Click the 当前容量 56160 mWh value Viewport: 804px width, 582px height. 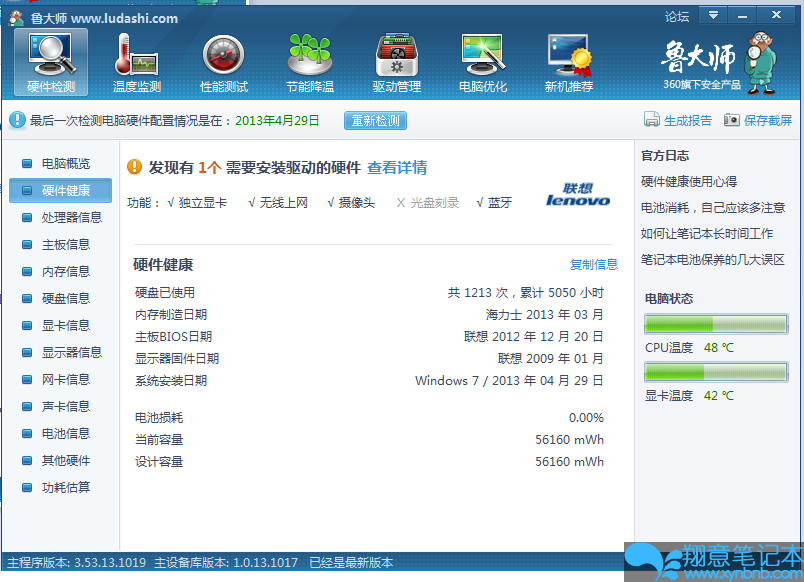(x=570, y=440)
